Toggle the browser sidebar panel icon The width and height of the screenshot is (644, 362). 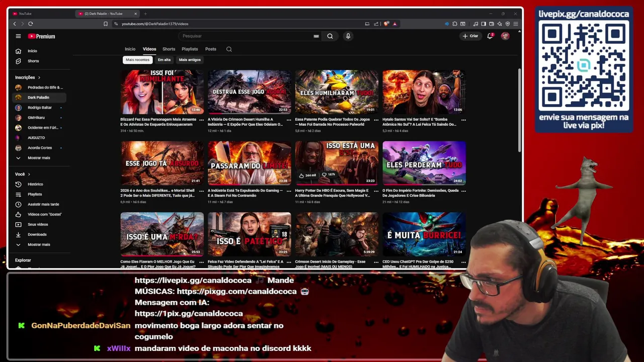[x=484, y=24]
